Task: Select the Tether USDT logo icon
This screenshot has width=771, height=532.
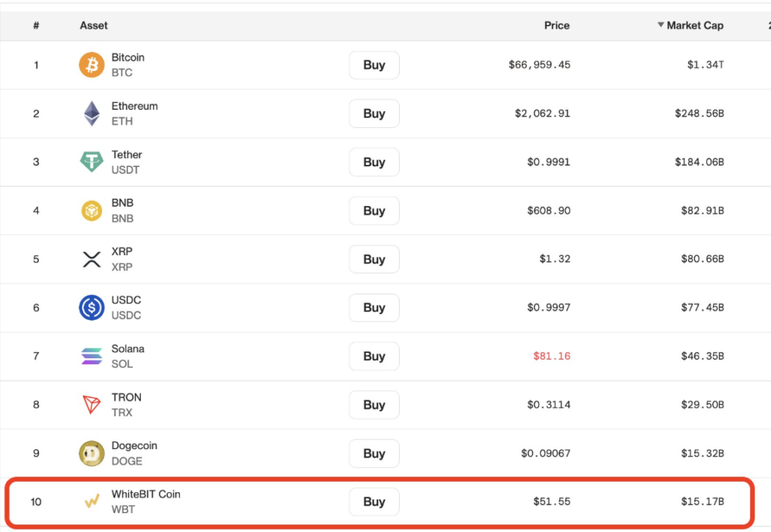Action: pos(91,162)
